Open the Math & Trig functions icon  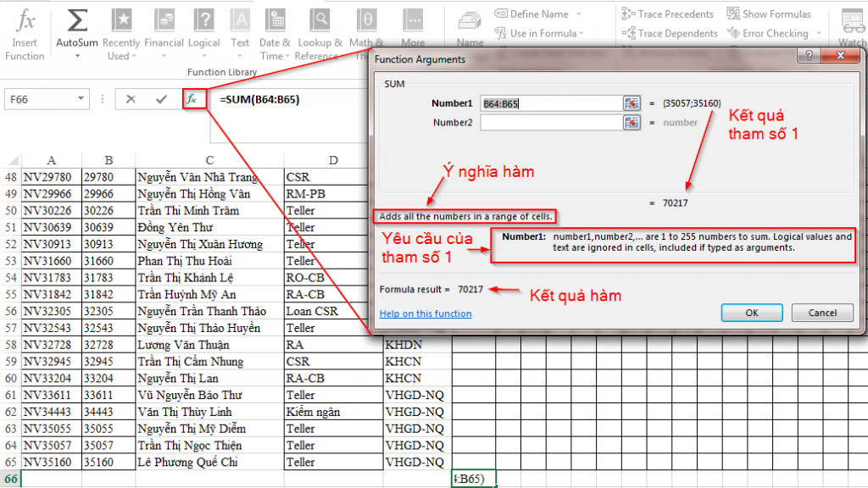coord(366,21)
